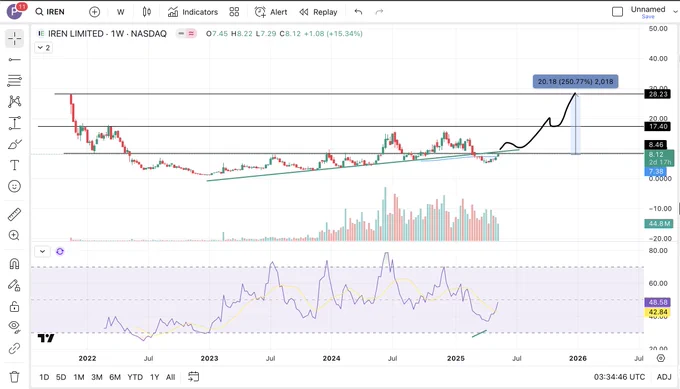The image size is (680, 389).
Task: Select the crosshair cursor tool
Action: (14, 39)
